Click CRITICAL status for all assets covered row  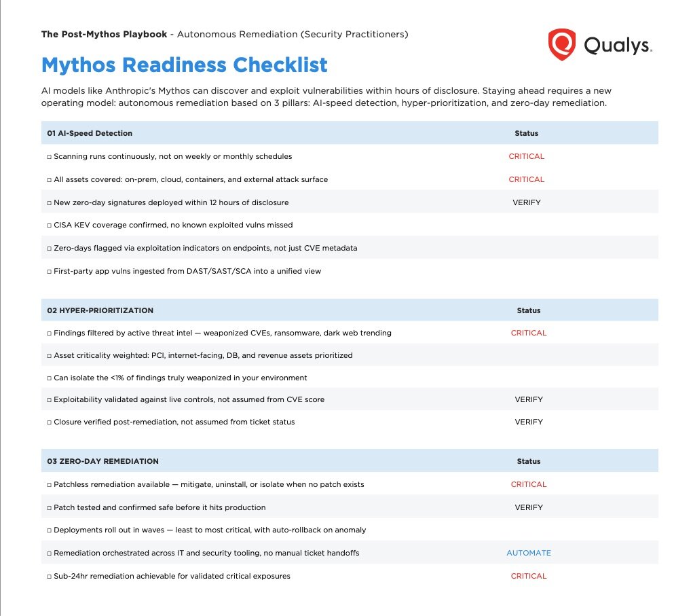point(527,179)
